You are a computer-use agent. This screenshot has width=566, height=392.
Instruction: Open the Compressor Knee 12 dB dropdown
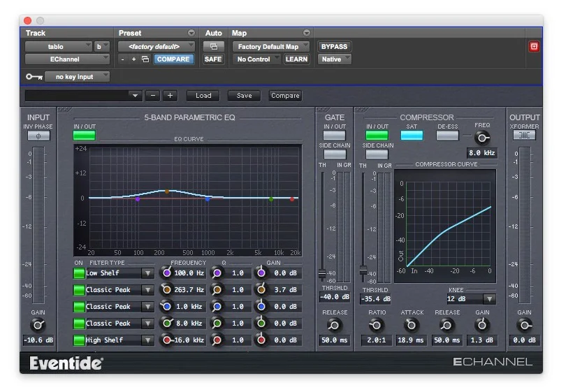pos(489,299)
